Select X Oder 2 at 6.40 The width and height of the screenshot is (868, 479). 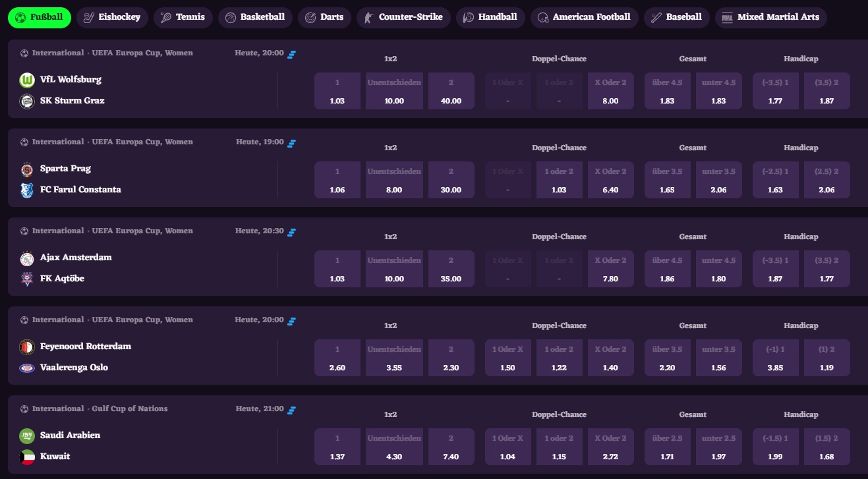tap(611, 180)
